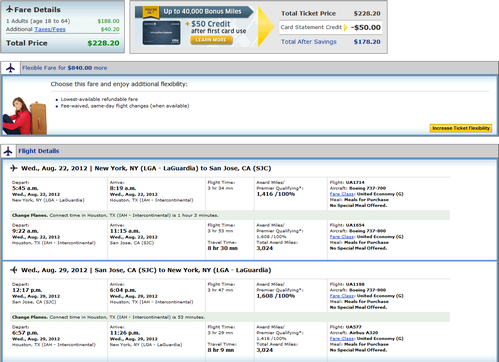Click Up to 40,000 Bonus Miles banner
The image size is (499, 362).
click(202, 12)
